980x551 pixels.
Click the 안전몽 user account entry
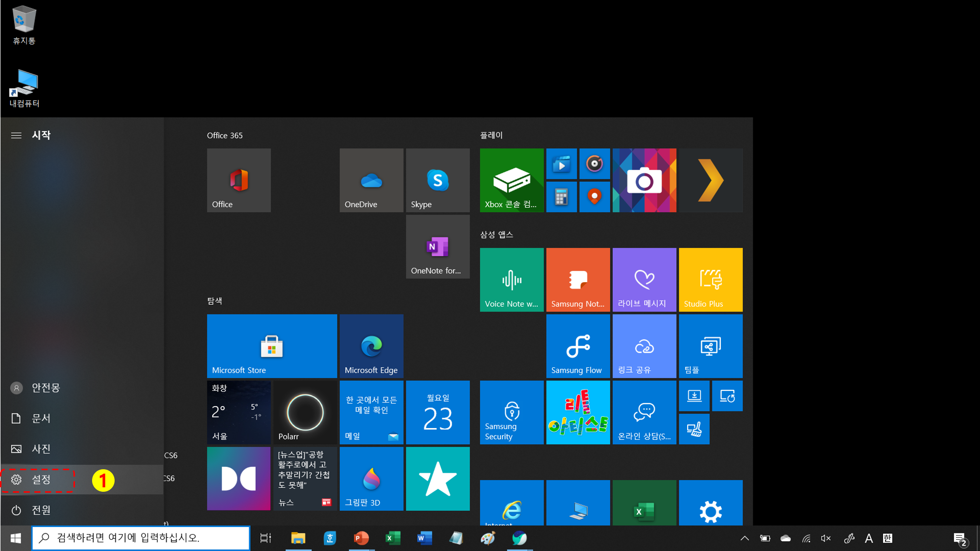click(45, 388)
